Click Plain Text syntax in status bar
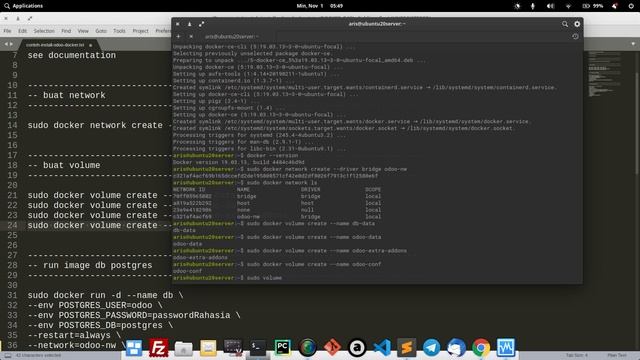This screenshot has width=640, height=360. [617, 356]
